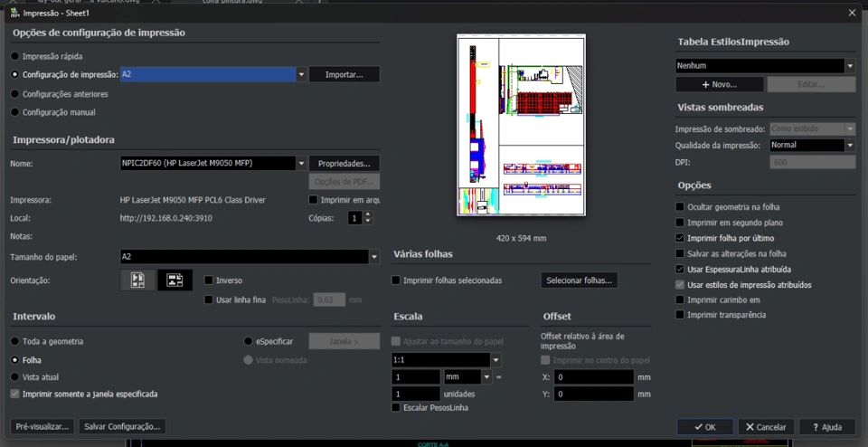Choose Folha interval option
The width and height of the screenshot is (868, 447).
click(x=15, y=360)
